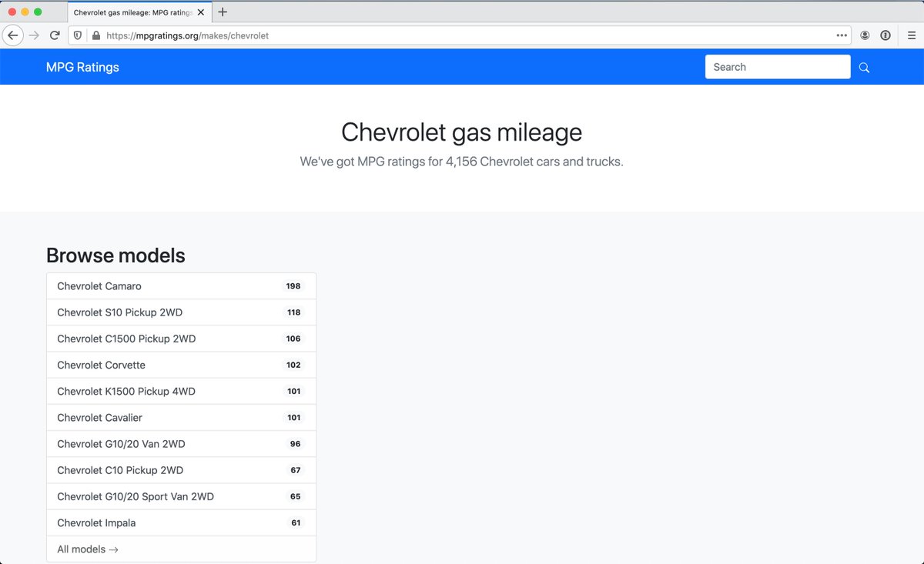Click the browser Back arrow button
Image resolution: width=924 pixels, height=564 pixels.
click(13, 35)
